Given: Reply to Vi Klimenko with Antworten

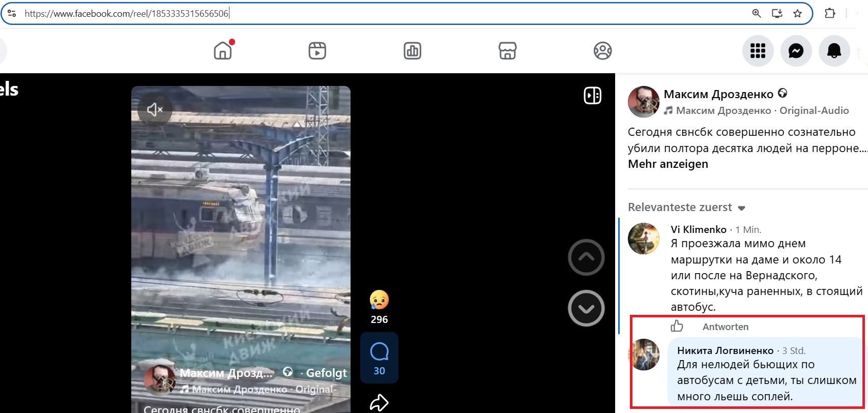Looking at the screenshot, I should tap(726, 327).
